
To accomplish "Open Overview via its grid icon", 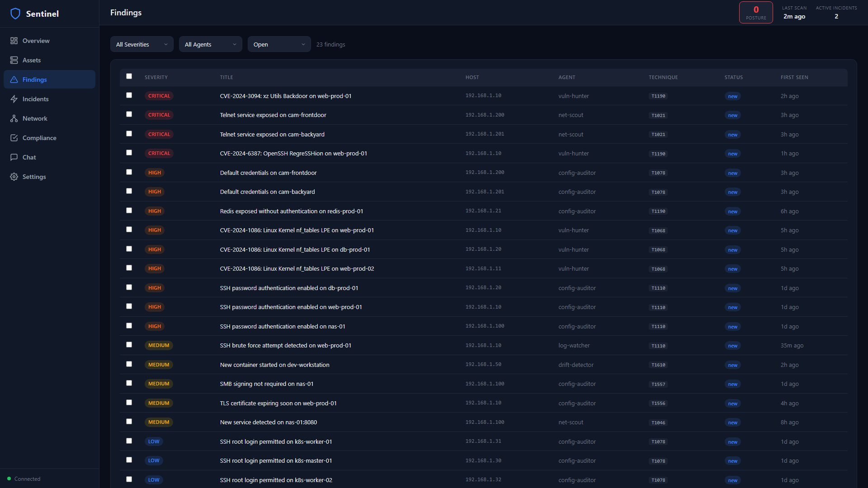I will (x=14, y=41).
